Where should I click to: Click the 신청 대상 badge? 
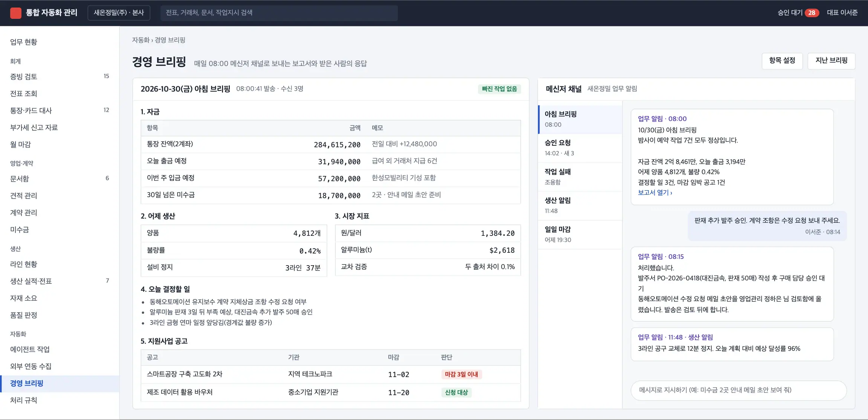(x=456, y=393)
